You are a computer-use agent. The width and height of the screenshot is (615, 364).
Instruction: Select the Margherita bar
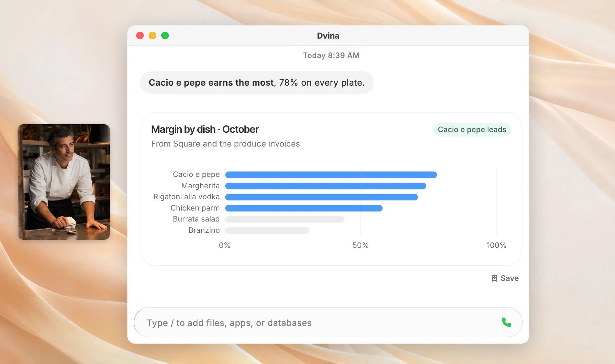pyautogui.click(x=326, y=186)
